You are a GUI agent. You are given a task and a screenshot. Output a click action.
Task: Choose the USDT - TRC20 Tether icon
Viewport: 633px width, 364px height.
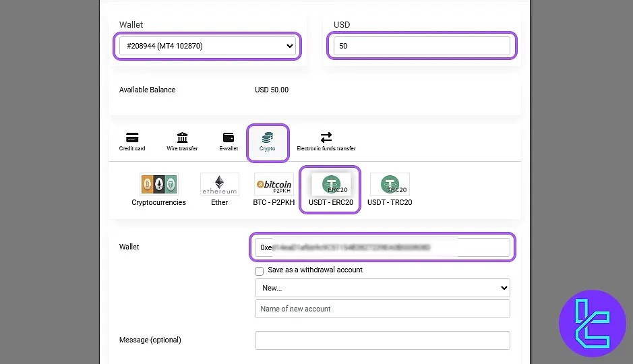coord(390,184)
